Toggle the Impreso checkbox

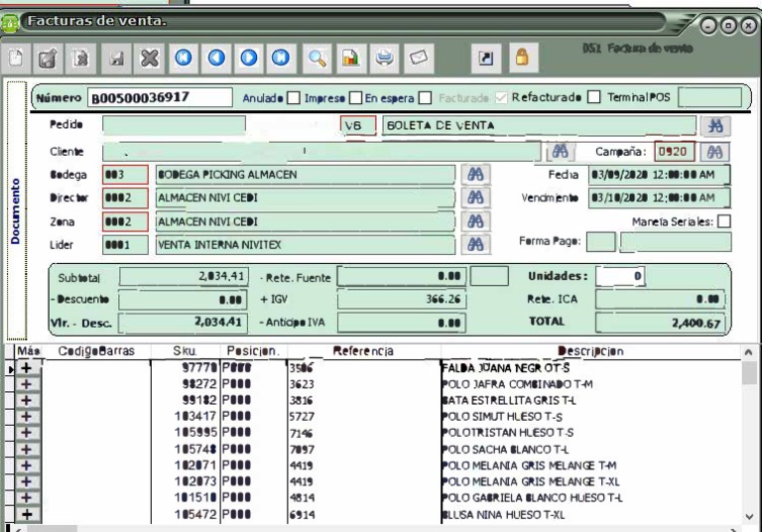point(355,97)
